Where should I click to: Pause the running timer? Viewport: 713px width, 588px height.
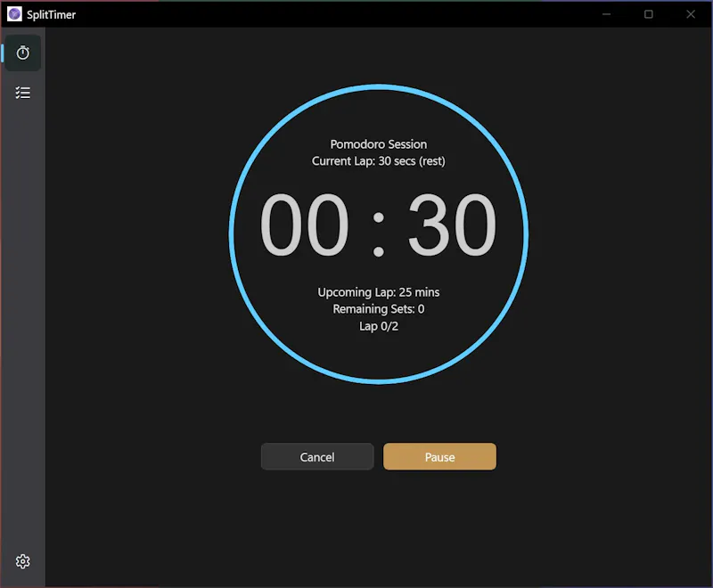coord(439,457)
